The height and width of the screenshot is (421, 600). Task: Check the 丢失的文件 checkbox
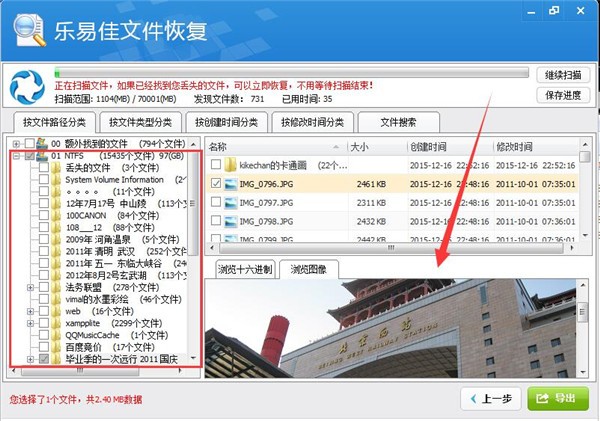[44, 168]
